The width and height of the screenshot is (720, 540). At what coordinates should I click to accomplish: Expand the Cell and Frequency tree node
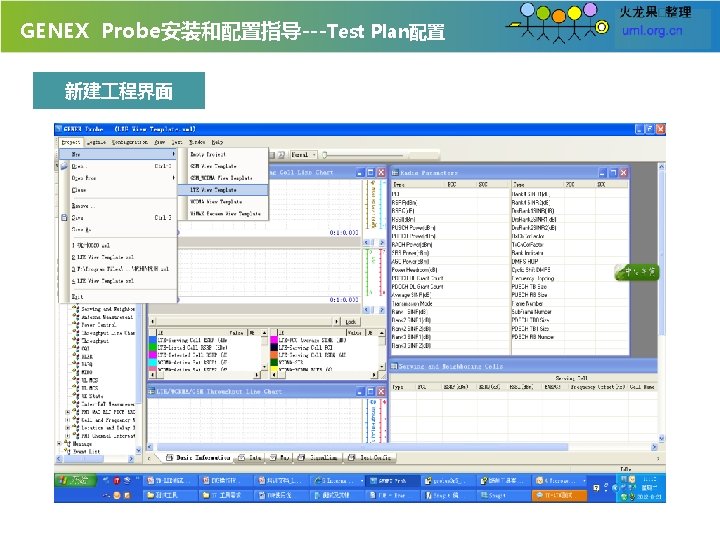click(68, 420)
